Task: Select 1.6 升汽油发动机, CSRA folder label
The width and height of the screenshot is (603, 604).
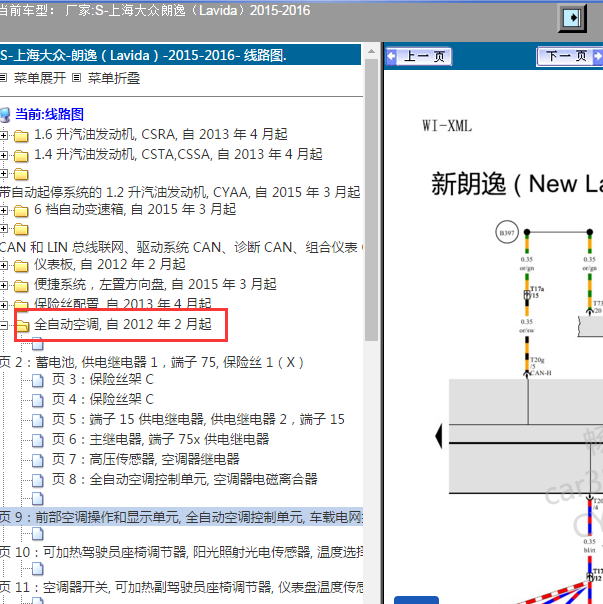Action: click(x=161, y=134)
